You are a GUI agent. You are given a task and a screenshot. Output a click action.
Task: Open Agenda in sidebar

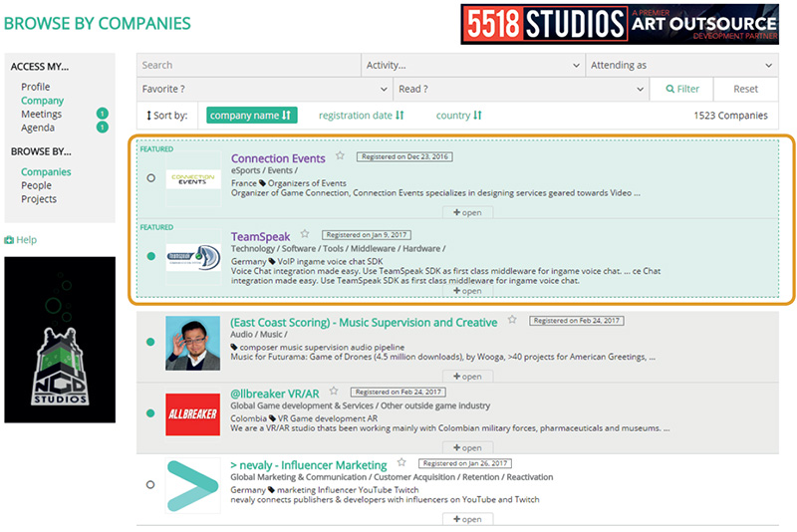pyautogui.click(x=38, y=128)
